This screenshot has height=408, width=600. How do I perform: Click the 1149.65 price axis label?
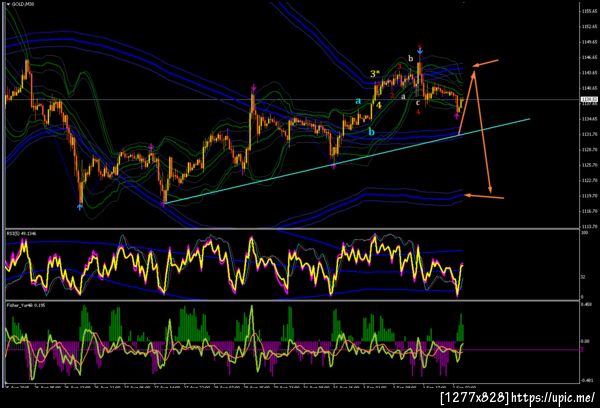tap(590, 42)
